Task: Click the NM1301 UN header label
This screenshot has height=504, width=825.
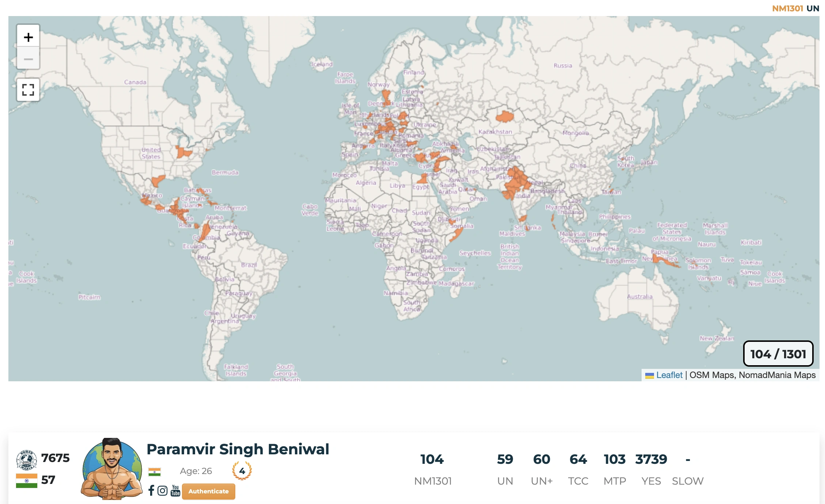Action: [795, 8]
